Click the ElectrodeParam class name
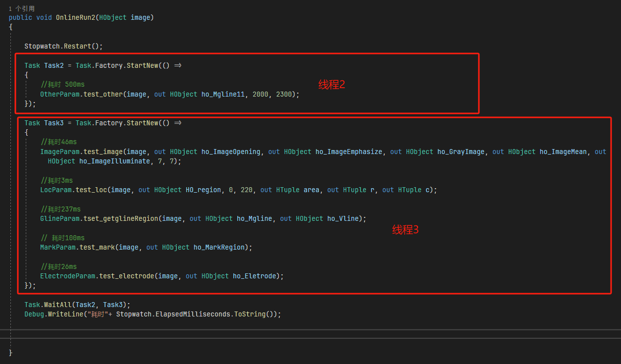621x364 pixels. tap(68, 276)
